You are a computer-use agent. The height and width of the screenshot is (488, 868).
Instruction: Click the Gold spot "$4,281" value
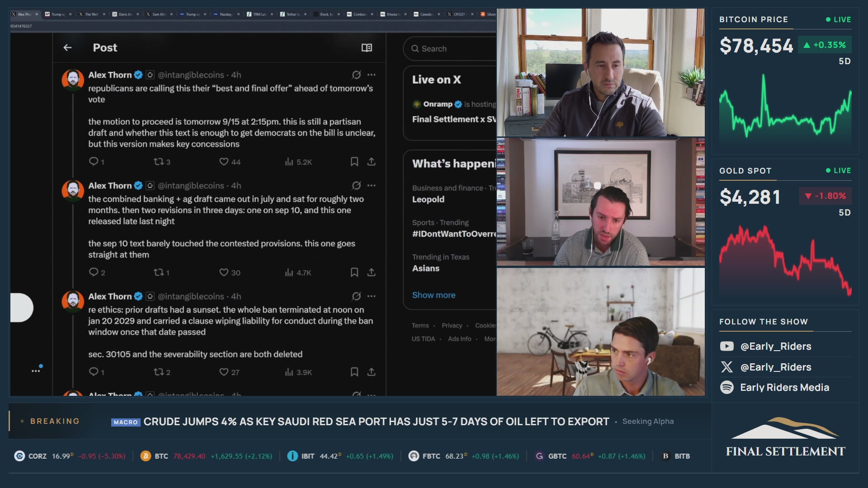pos(750,197)
